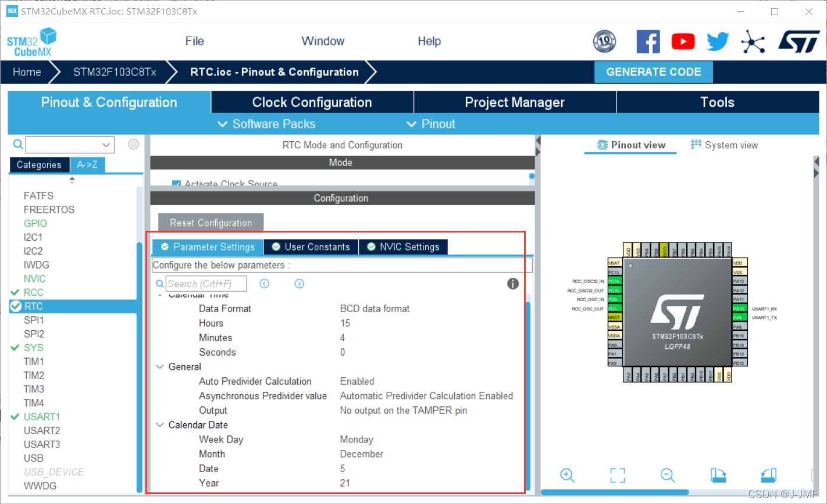This screenshot has width=827, height=504.
Task: Select the NRST pin on the chip
Action: point(614,317)
